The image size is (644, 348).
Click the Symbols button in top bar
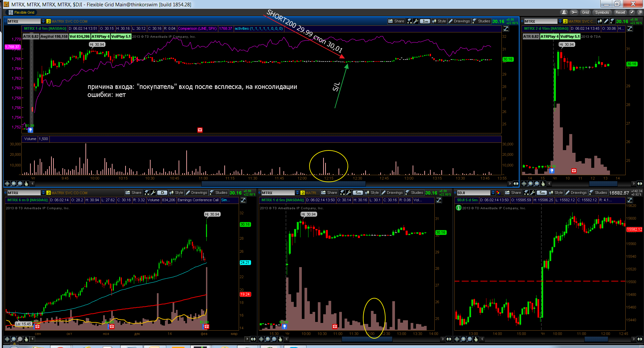602,12
